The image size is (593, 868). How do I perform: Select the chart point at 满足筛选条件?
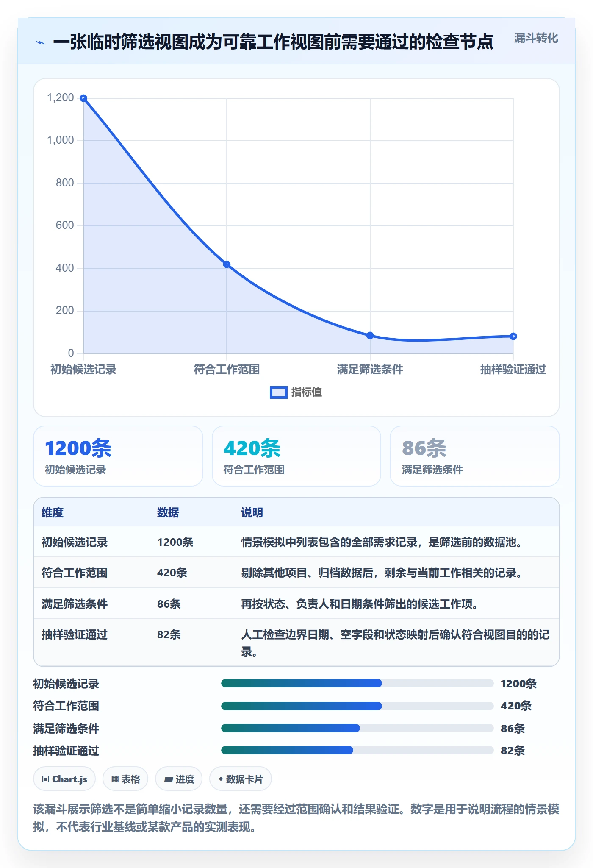(x=370, y=336)
